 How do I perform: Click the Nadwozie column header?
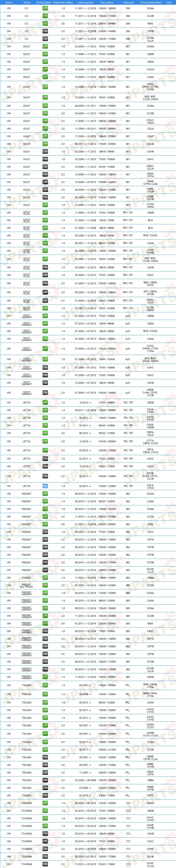click(128, 2)
